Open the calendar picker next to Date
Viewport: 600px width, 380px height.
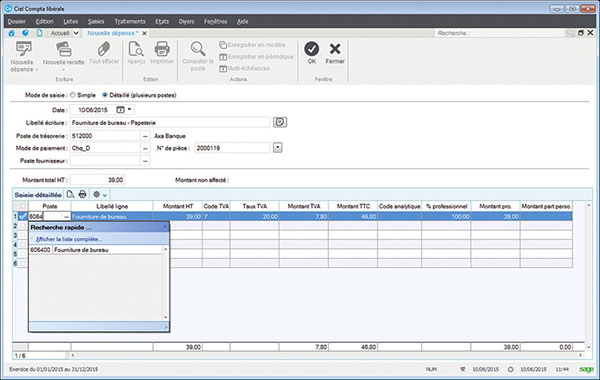[120, 110]
